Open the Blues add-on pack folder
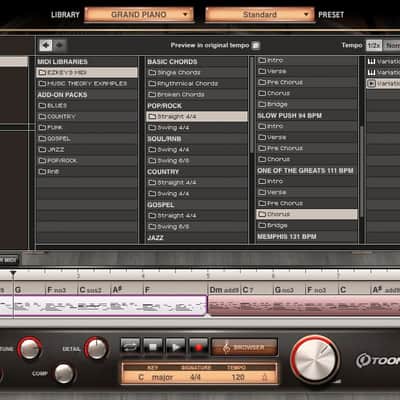This screenshot has height=400, width=400. tap(87, 106)
